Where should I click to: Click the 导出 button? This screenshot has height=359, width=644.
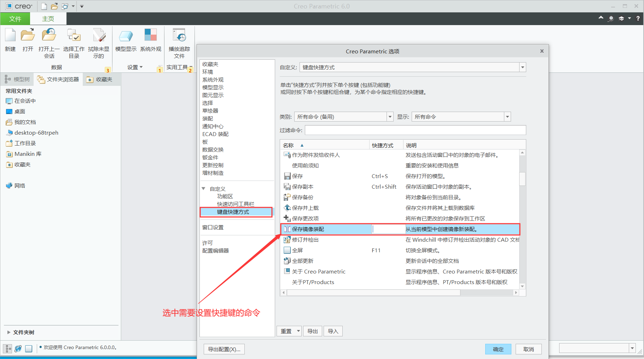point(313,331)
